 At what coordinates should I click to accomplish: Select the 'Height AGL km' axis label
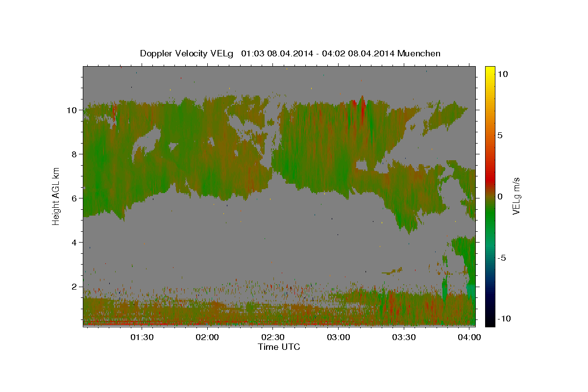[x=56, y=196]
